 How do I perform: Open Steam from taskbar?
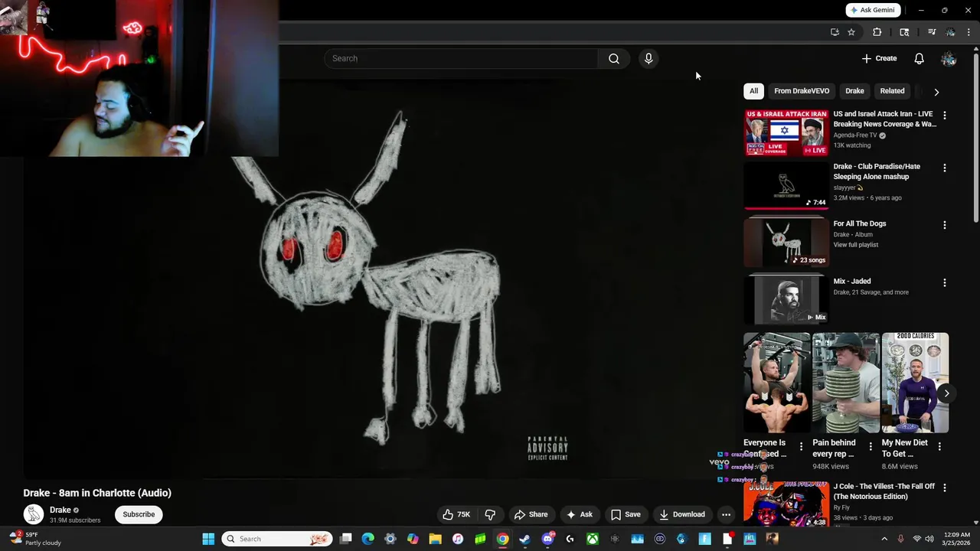point(524,539)
